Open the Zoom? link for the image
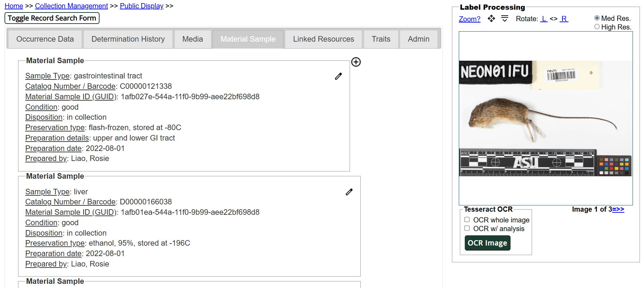 click(x=470, y=19)
